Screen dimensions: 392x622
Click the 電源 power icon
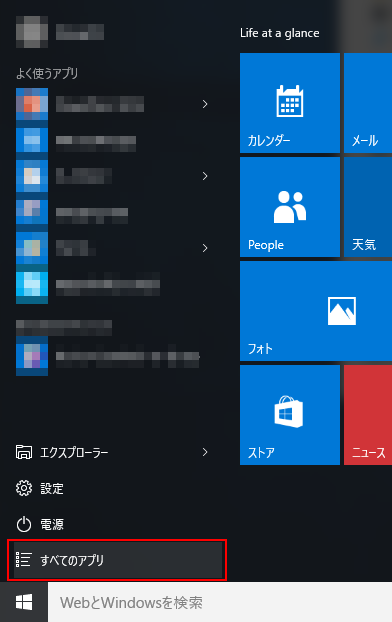coord(24,524)
